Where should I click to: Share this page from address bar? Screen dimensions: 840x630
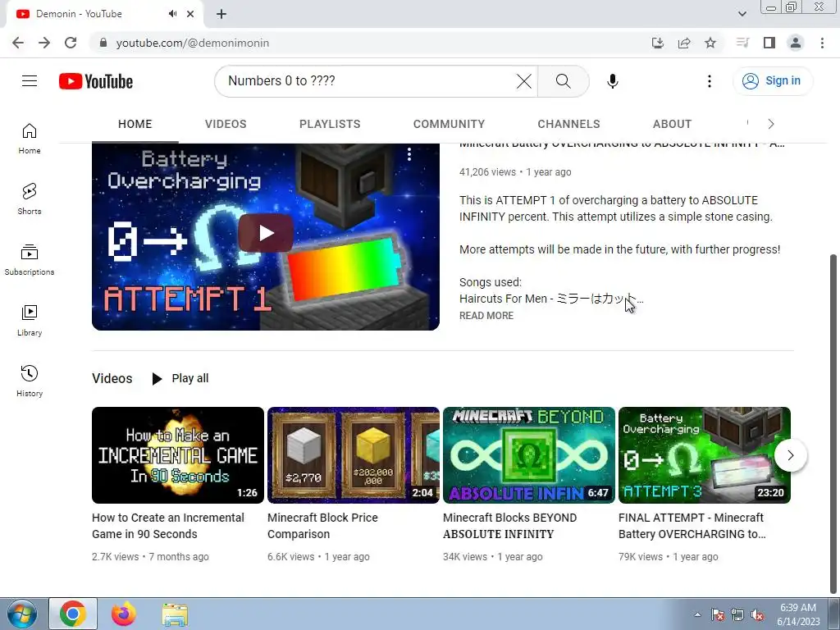point(684,43)
